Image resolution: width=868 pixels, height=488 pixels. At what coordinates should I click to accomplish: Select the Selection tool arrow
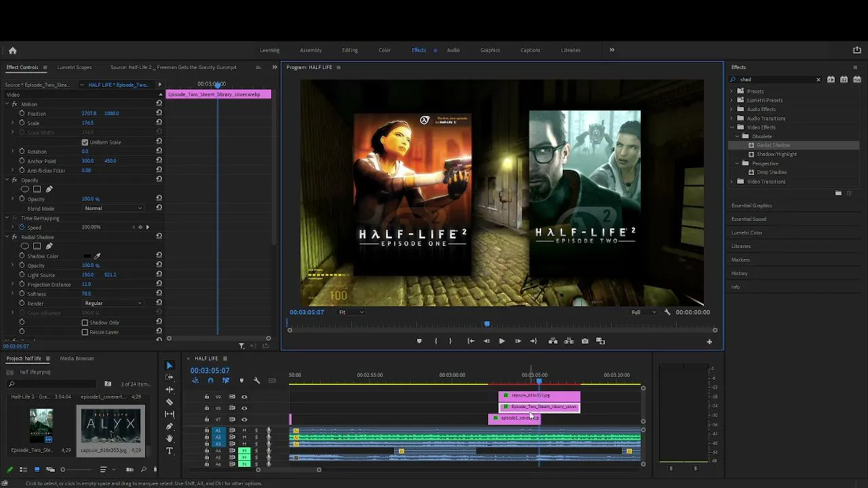click(x=170, y=365)
